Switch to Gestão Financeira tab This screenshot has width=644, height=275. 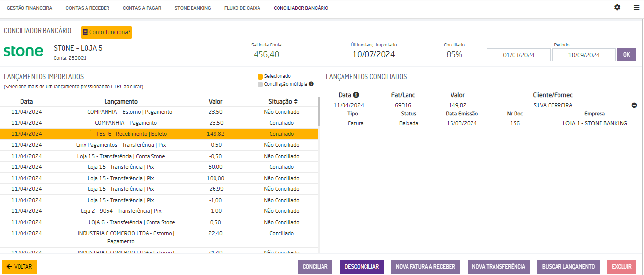point(29,8)
